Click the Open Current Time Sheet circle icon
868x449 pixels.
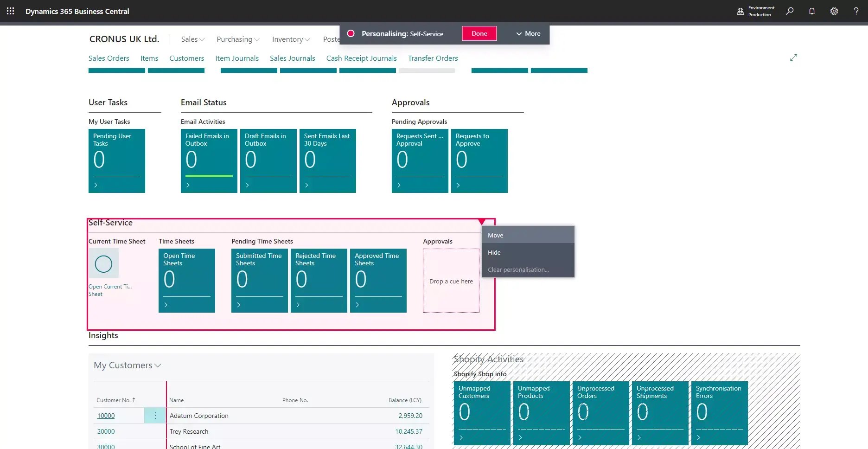point(103,264)
